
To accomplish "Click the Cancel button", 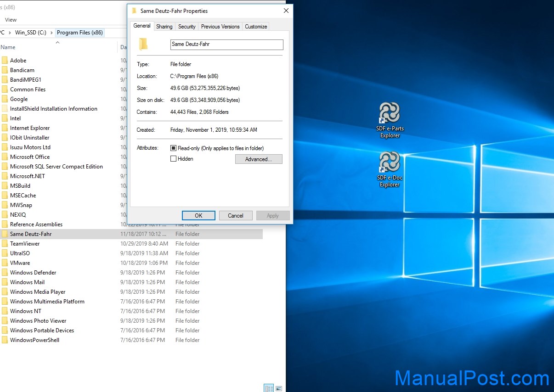I will pos(236,216).
